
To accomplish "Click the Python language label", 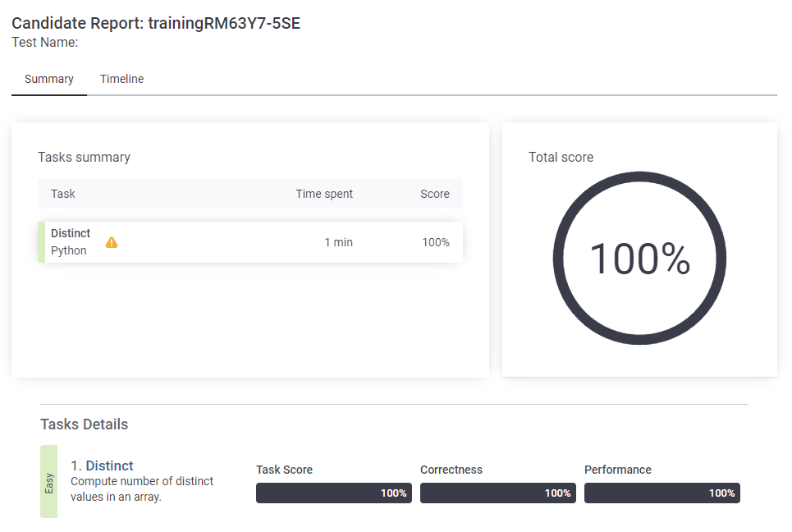I will click(x=69, y=250).
